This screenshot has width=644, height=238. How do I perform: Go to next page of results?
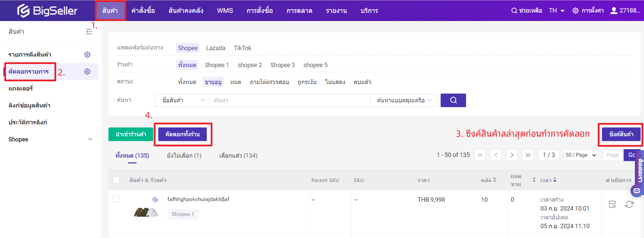pos(512,155)
